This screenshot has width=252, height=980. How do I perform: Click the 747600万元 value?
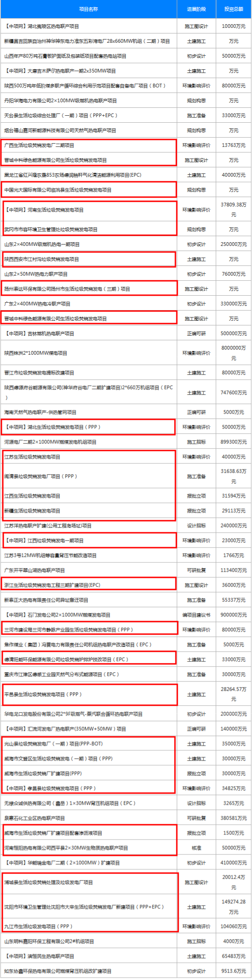233,393
